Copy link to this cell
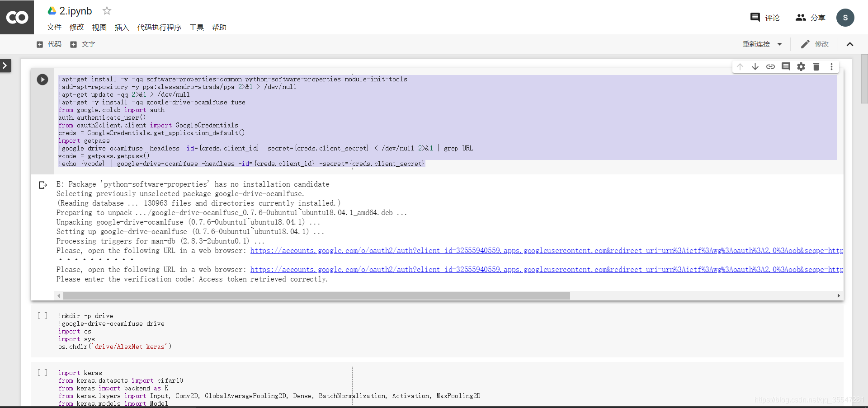Viewport: 868px width, 408px height. tap(771, 67)
